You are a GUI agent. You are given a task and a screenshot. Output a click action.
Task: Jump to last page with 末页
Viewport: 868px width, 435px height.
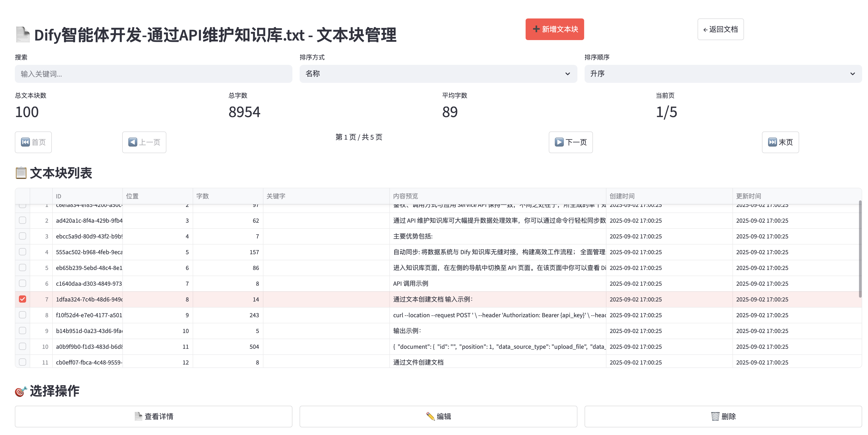[780, 142]
